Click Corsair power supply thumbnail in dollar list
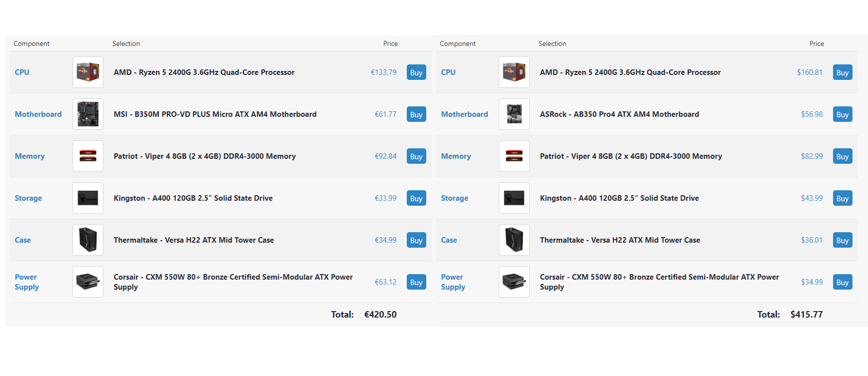 514,282
